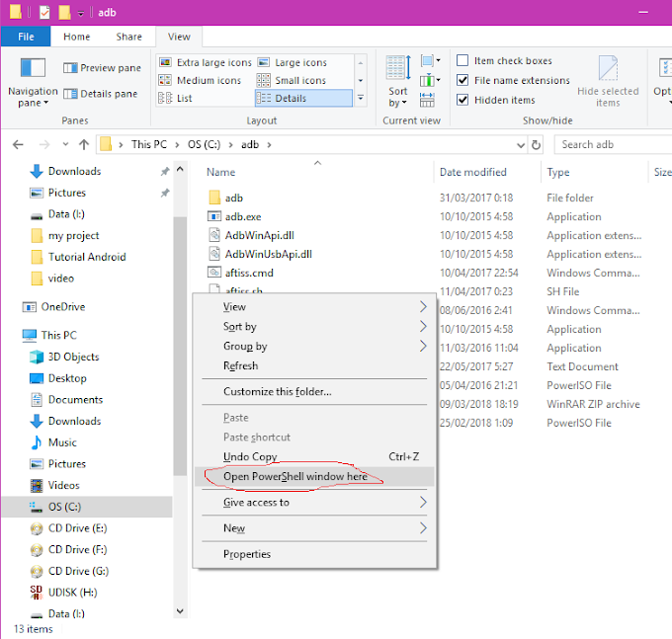Screen dimensions: 672x639
Task: Select OS (C:) drive in sidebar
Action: tap(87, 507)
